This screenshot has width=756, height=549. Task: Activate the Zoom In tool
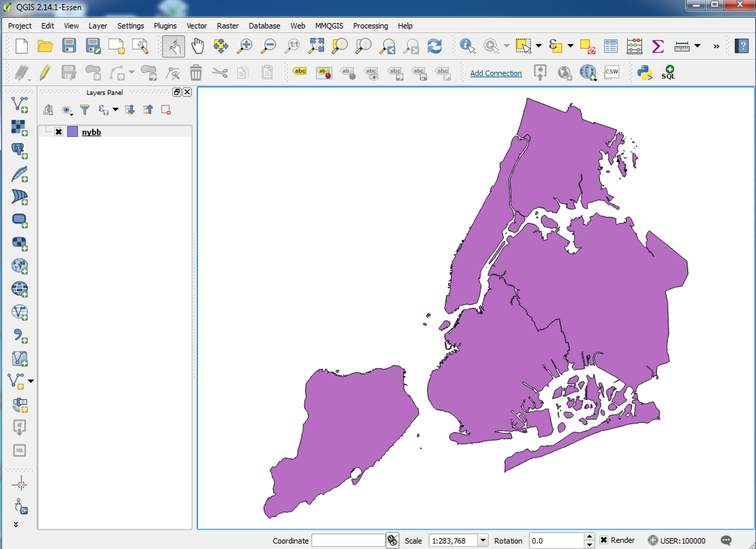(x=245, y=46)
